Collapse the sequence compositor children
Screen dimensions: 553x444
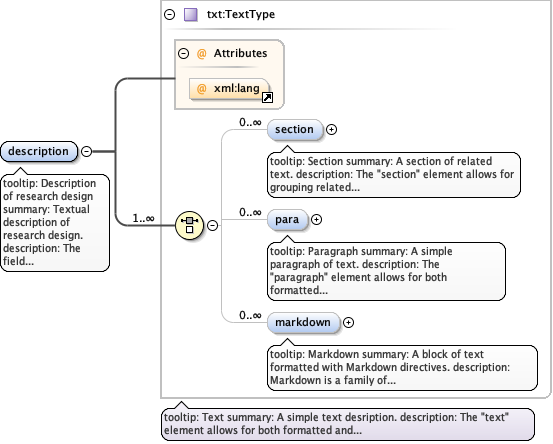212,225
